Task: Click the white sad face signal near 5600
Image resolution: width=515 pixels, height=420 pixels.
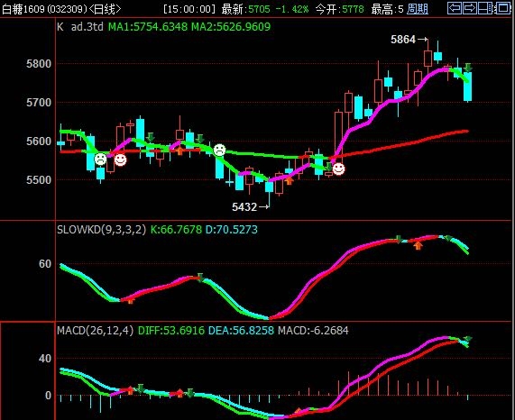Action: pos(219,150)
